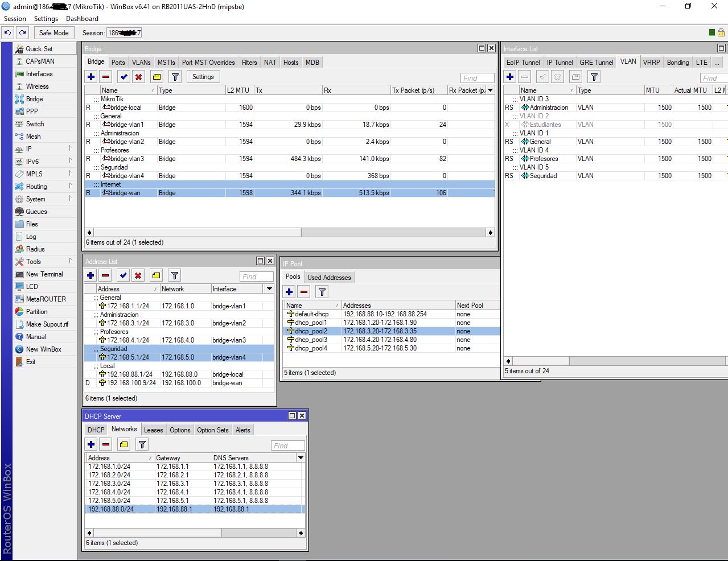Expand the MPLS submenu in sidebar
The image size is (728, 561).
coord(45,174)
